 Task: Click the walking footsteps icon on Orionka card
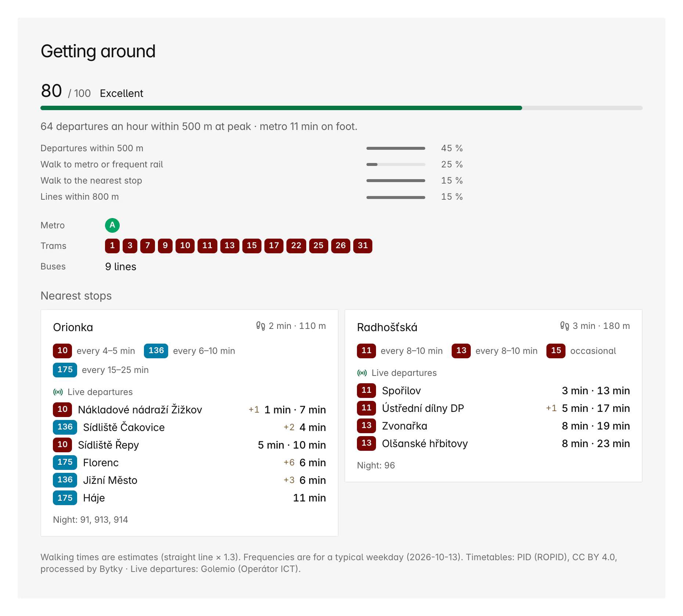click(x=261, y=326)
